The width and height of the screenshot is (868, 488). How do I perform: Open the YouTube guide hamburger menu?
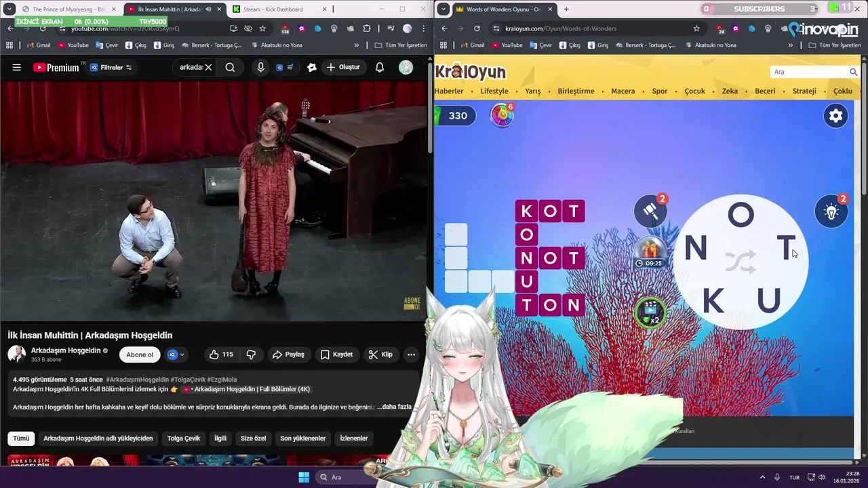point(17,67)
